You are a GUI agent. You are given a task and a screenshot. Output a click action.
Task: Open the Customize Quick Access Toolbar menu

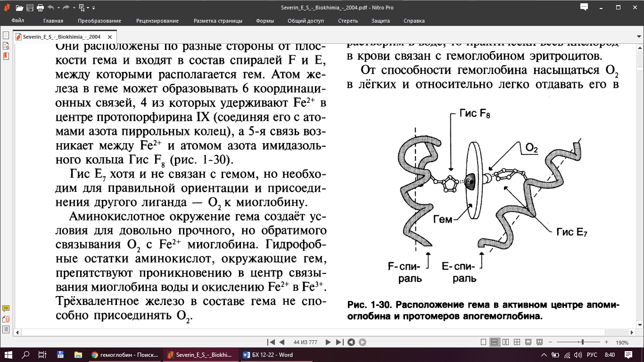pos(93,8)
